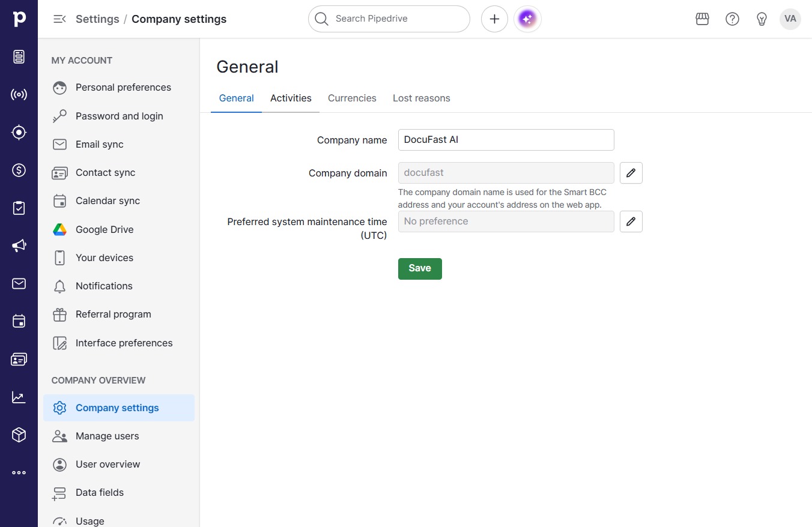The height and width of the screenshot is (527, 812).
Task: Select Company settings in the sidebar
Action: pyautogui.click(x=119, y=408)
